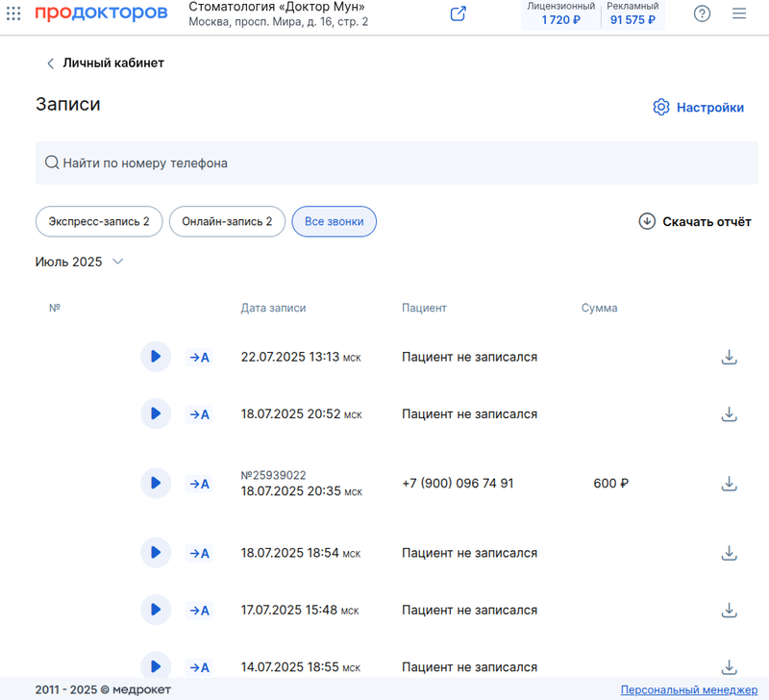Download recording of 22.07.2025 13:13 call

(730, 357)
